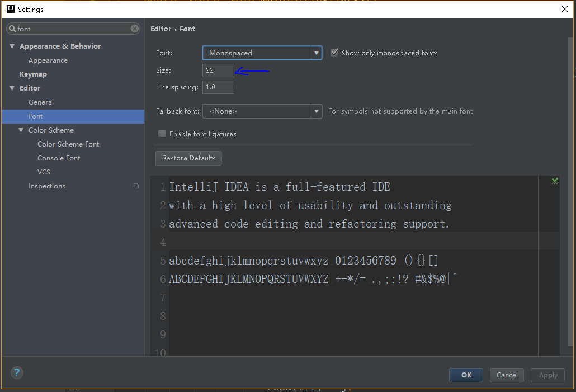Collapse Appearance & Behavior section
The width and height of the screenshot is (576, 392).
coord(12,46)
